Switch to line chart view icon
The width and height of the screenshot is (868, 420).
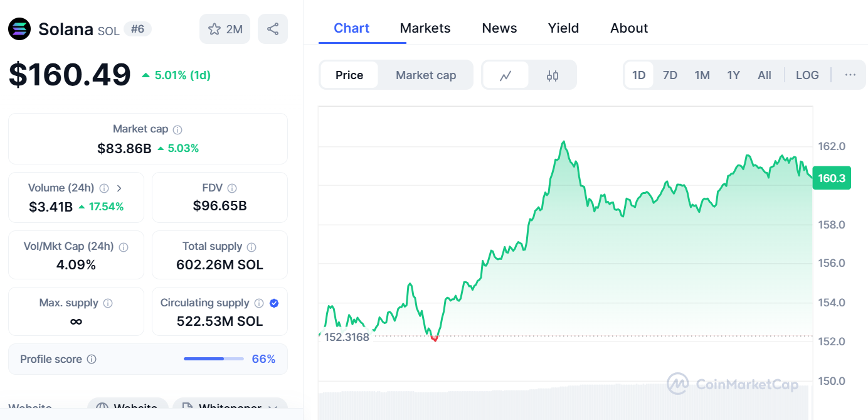(x=505, y=75)
